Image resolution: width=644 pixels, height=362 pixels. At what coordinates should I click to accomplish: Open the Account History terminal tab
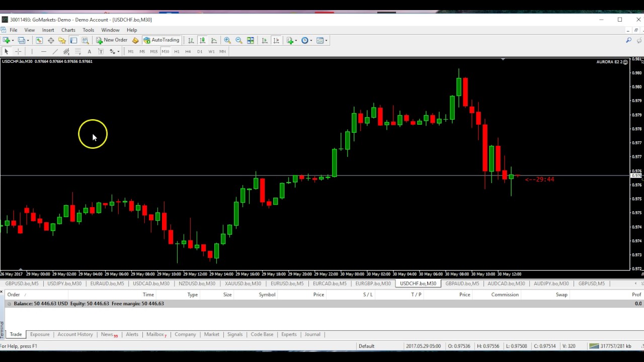click(x=75, y=334)
